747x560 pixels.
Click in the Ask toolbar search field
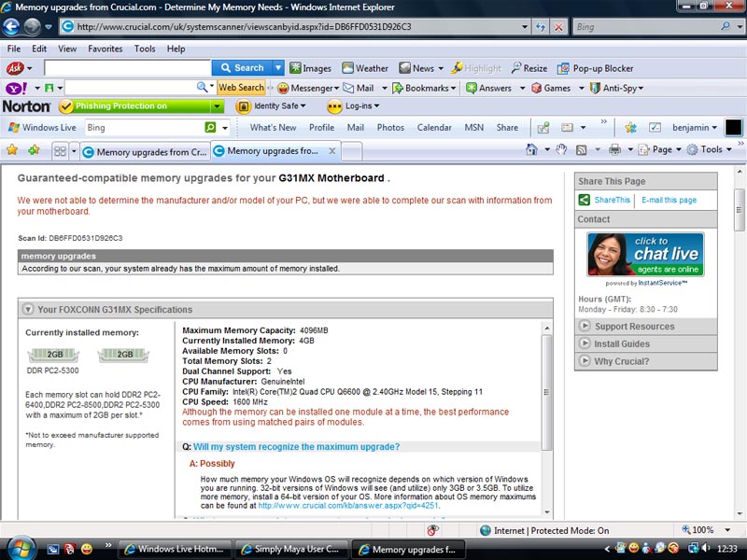point(127,68)
